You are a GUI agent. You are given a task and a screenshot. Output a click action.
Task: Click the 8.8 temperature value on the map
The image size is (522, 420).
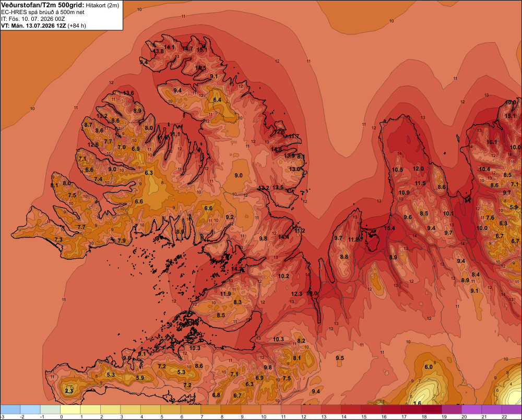[344, 257]
